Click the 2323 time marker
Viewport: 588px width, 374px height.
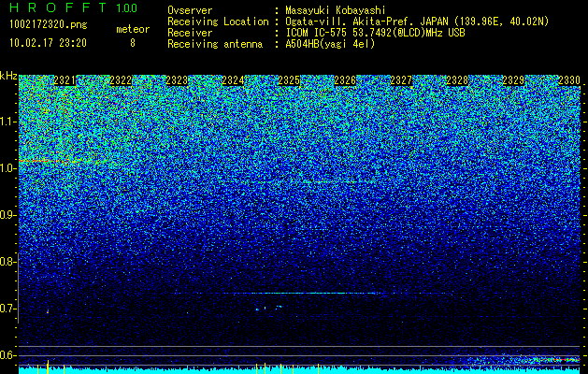tap(177, 80)
